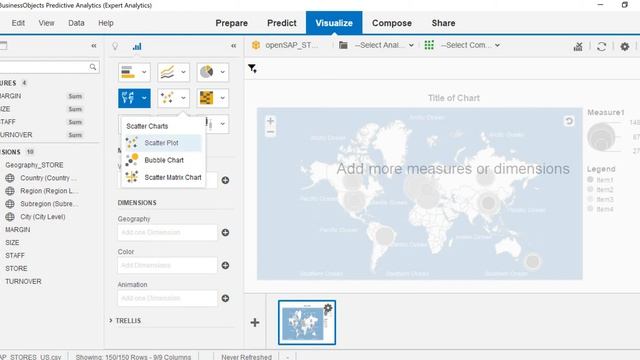
Task: Add a new visualization with plus
Action: point(255,322)
